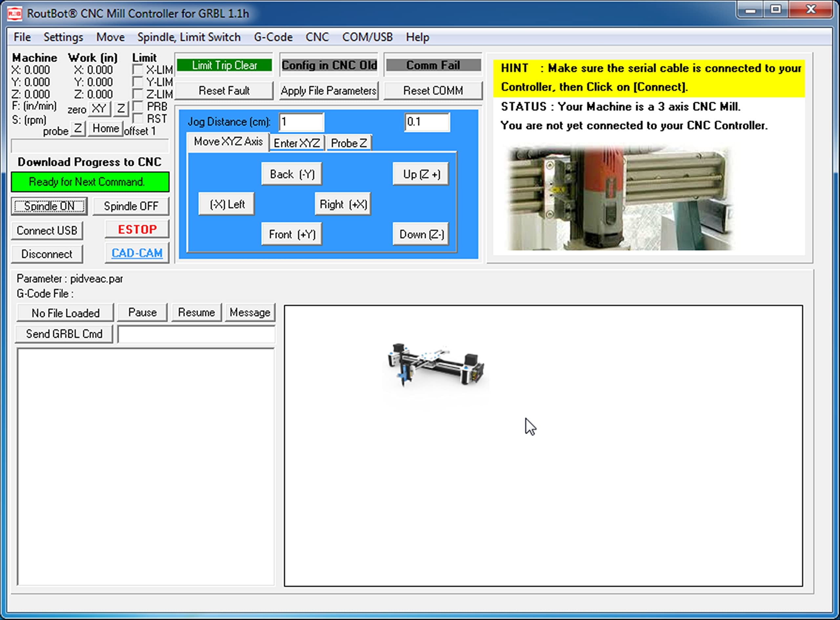Open the CAD-CAM link
The image size is (840, 620).
click(x=137, y=253)
